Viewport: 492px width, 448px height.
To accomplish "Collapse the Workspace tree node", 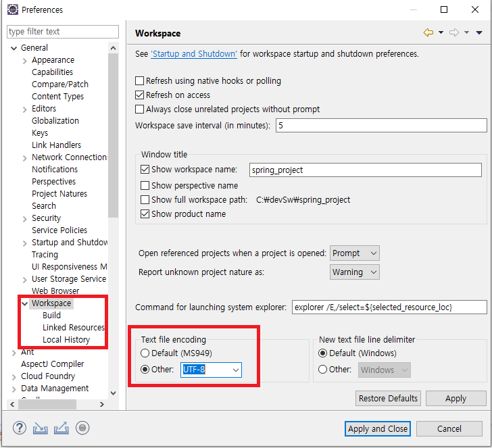I will (x=25, y=303).
